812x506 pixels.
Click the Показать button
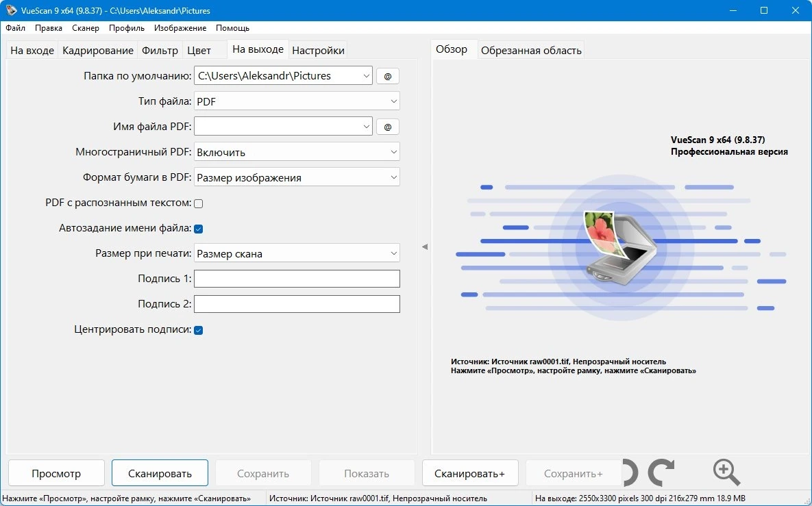click(367, 473)
